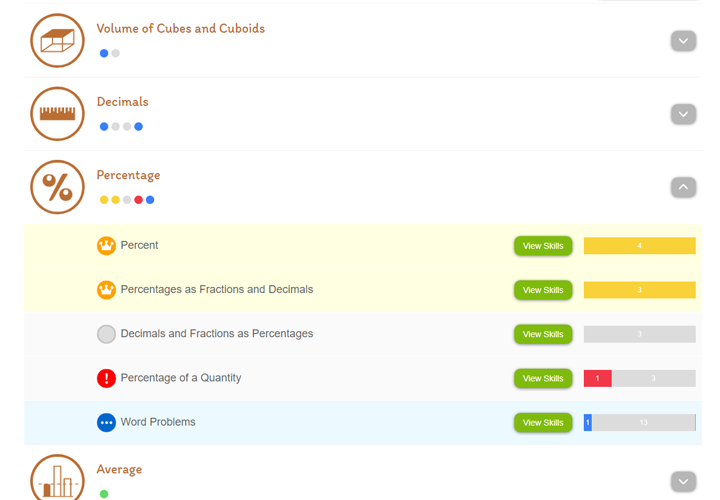Click the red alert icon for Percentage of a Quantity

coord(106,378)
